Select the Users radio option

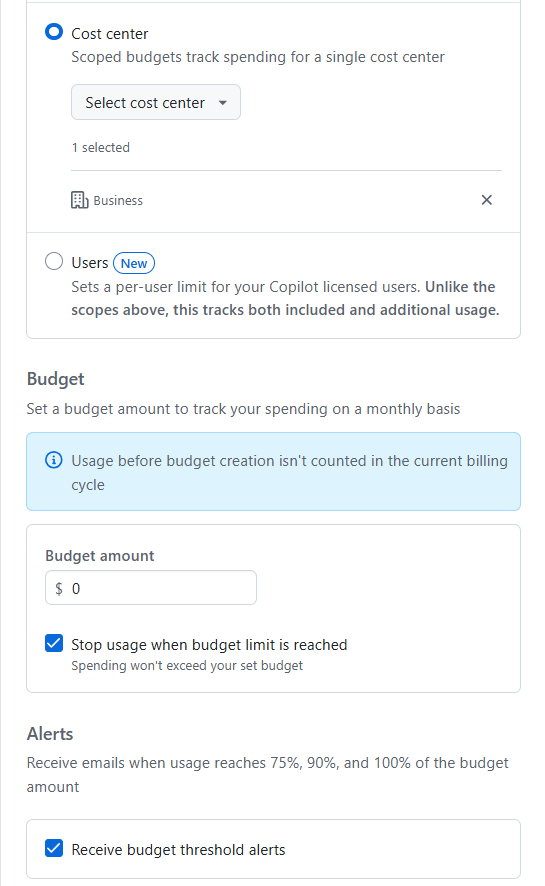click(54, 261)
